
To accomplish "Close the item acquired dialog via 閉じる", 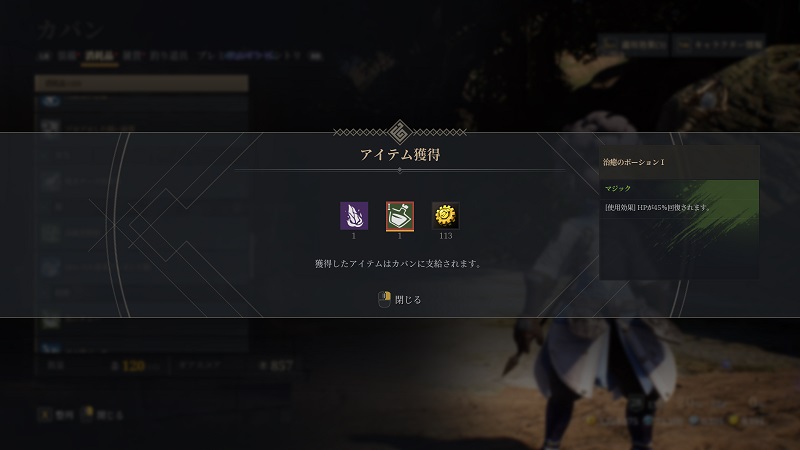I will (x=408, y=300).
